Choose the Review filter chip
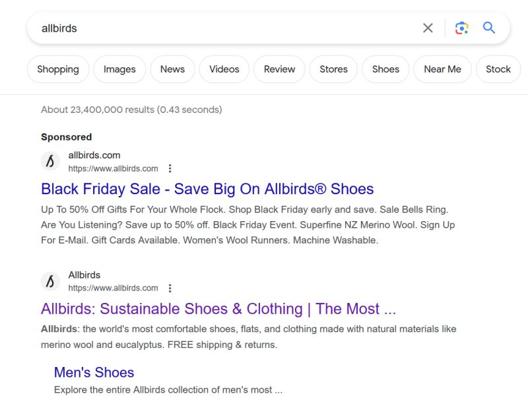 [x=279, y=69]
